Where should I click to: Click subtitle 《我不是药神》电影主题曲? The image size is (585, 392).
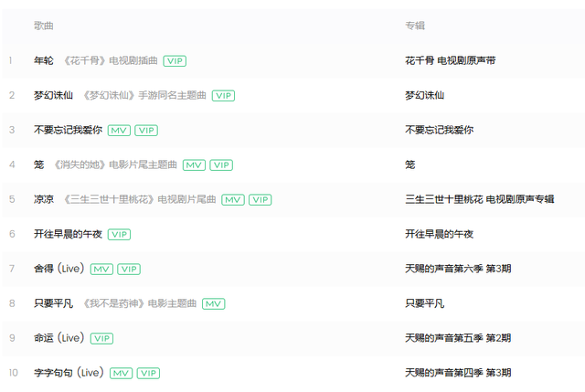pyautogui.click(x=139, y=303)
